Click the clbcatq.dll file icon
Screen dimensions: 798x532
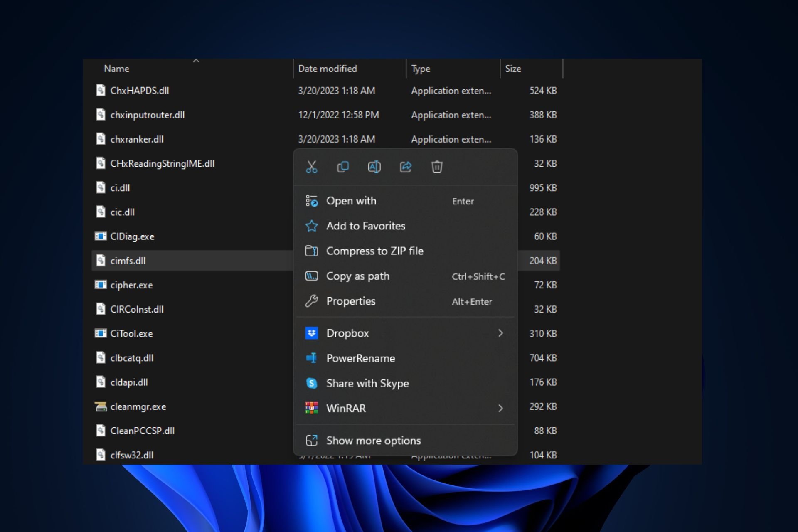tap(101, 358)
